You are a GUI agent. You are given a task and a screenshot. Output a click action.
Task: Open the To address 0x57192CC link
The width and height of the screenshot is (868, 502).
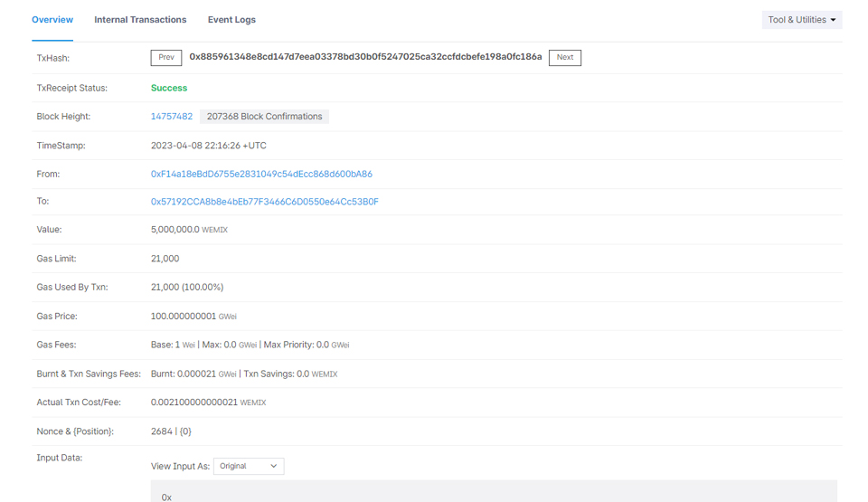point(264,202)
